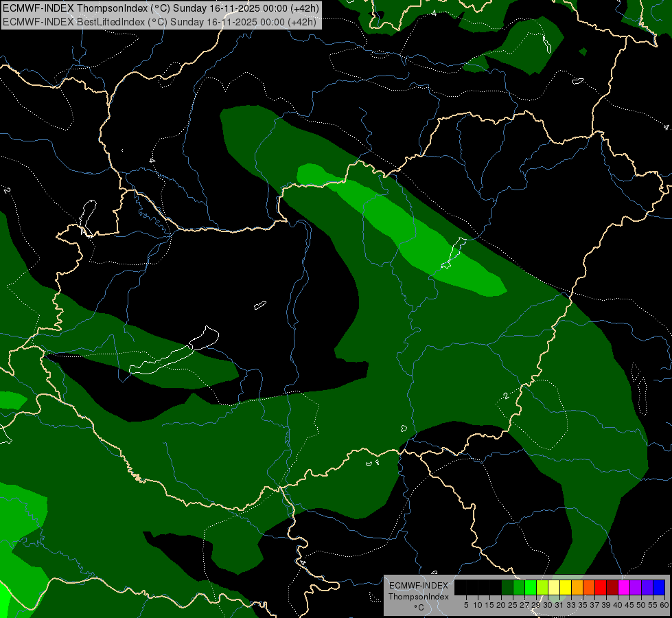The image size is (672, 618).
Task: Click the legend tick label '33'
Action: [x=571, y=605]
